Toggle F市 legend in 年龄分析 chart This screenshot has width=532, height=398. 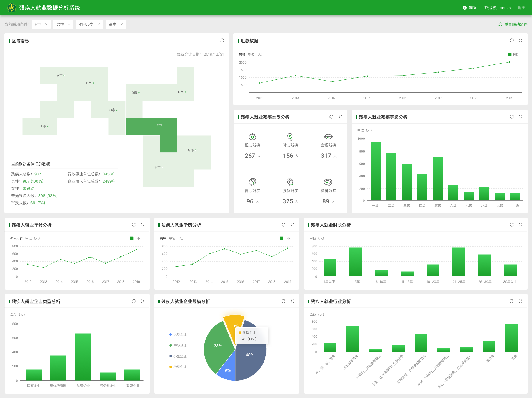click(x=135, y=238)
